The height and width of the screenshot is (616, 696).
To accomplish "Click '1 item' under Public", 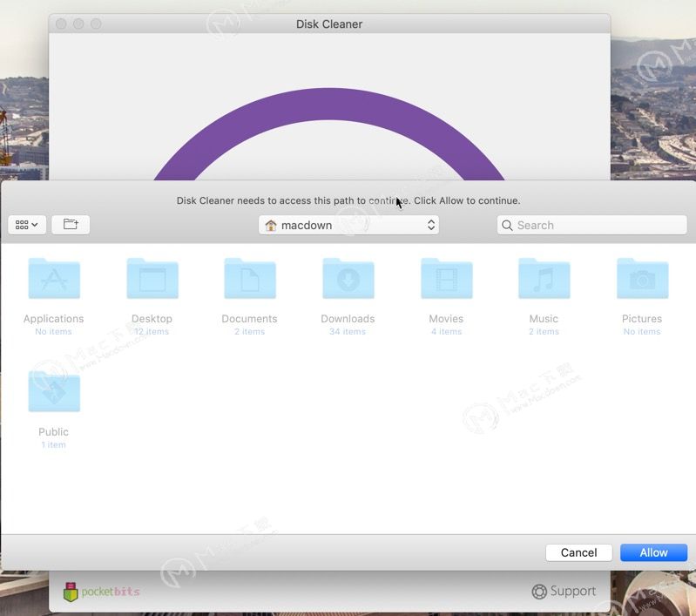I will (53, 444).
